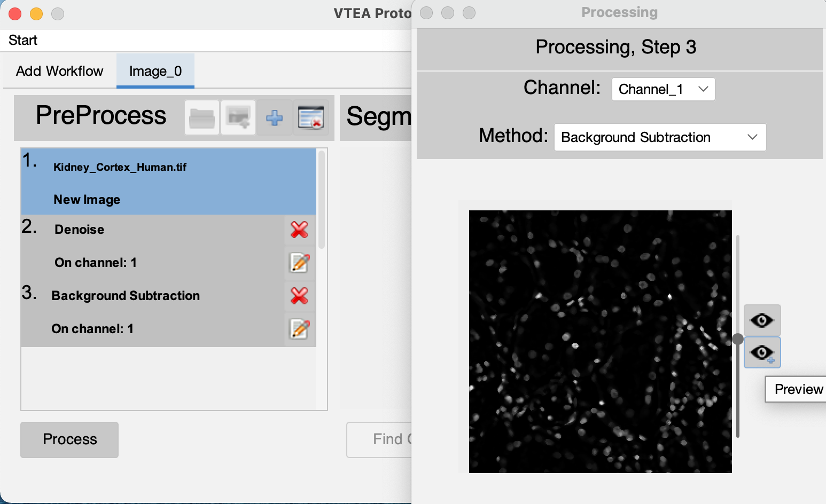Viewport: 826px width, 504px height.
Task: Minimize the VTEA window with yellow button
Action: (x=36, y=14)
